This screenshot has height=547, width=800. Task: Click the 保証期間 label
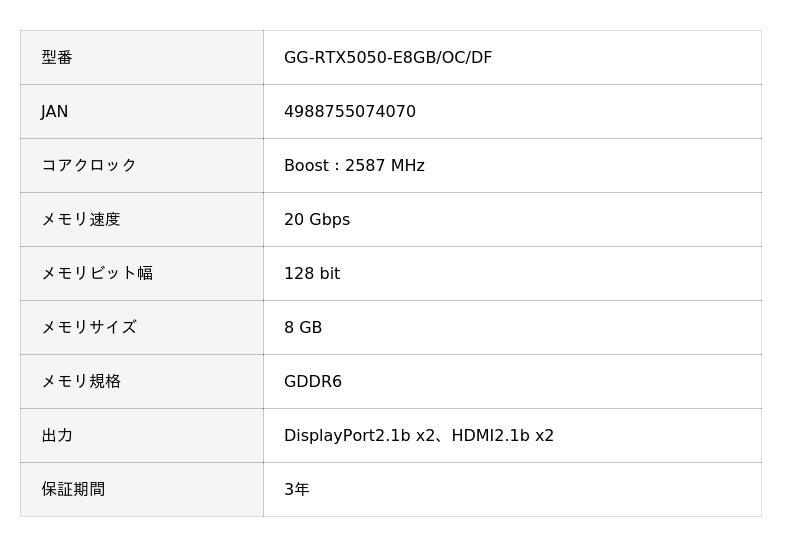pyautogui.click(x=73, y=490)
